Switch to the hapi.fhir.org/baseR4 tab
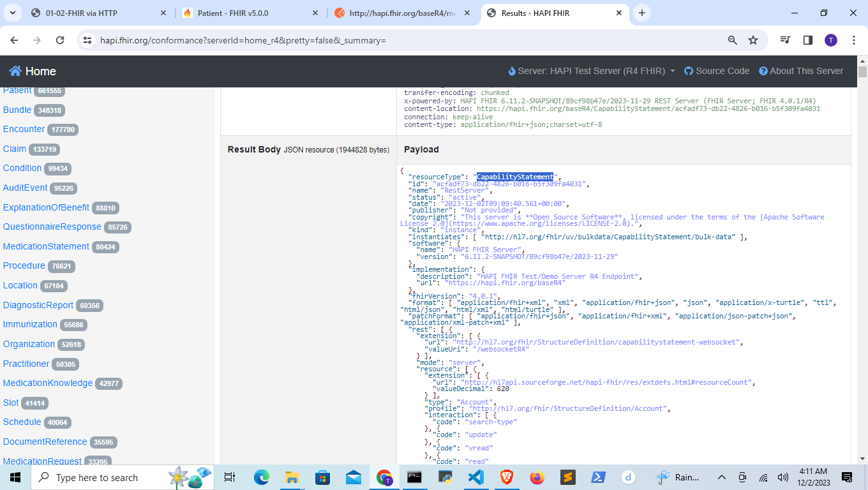 (403, 13)
